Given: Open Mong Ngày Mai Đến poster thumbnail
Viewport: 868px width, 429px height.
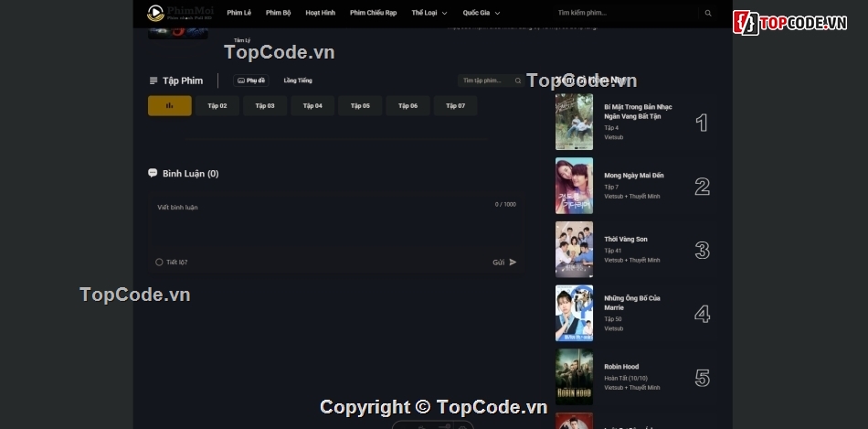Looking at the screenshot, I should pos(574,186).
